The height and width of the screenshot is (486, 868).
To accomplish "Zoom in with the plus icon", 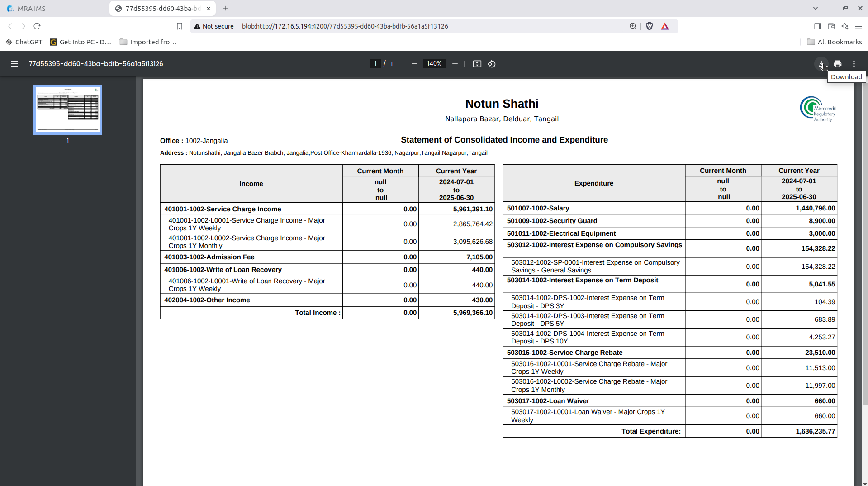I will point(455,64).
